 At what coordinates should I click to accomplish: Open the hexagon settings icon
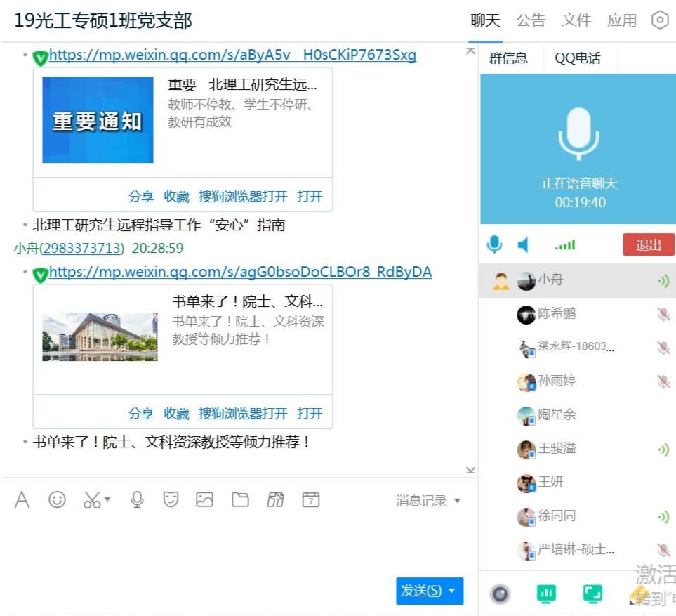660,20
